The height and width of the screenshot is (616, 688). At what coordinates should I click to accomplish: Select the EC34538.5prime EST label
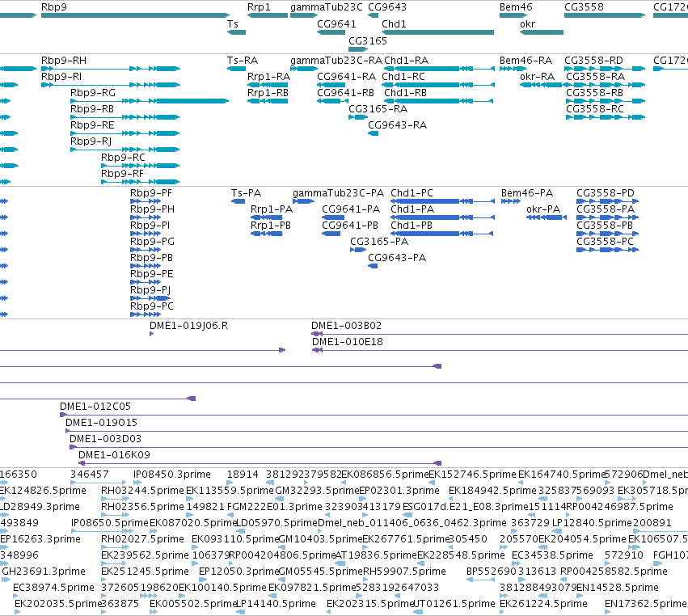[552, 555]
